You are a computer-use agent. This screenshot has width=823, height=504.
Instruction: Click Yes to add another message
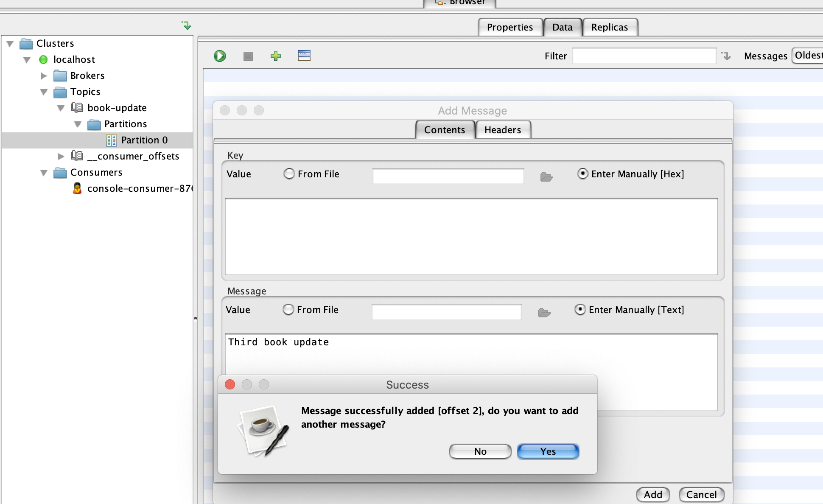point(548,451)
